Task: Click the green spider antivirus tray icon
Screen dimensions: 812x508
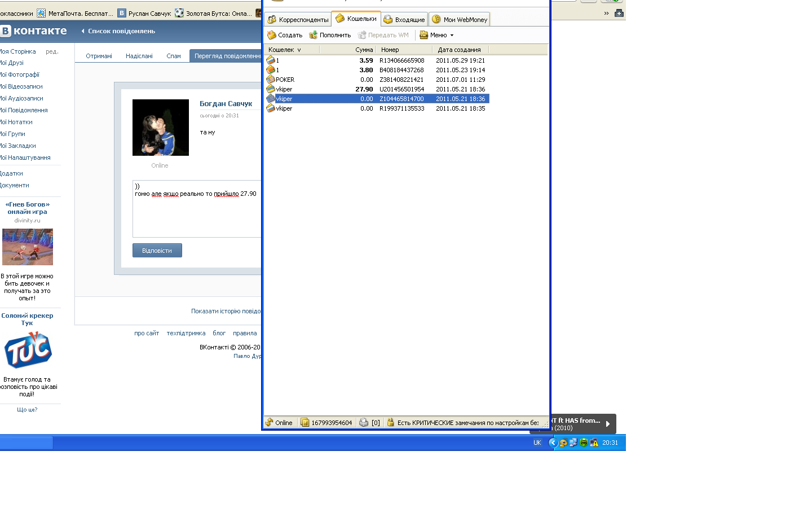Action: point(584,443)
